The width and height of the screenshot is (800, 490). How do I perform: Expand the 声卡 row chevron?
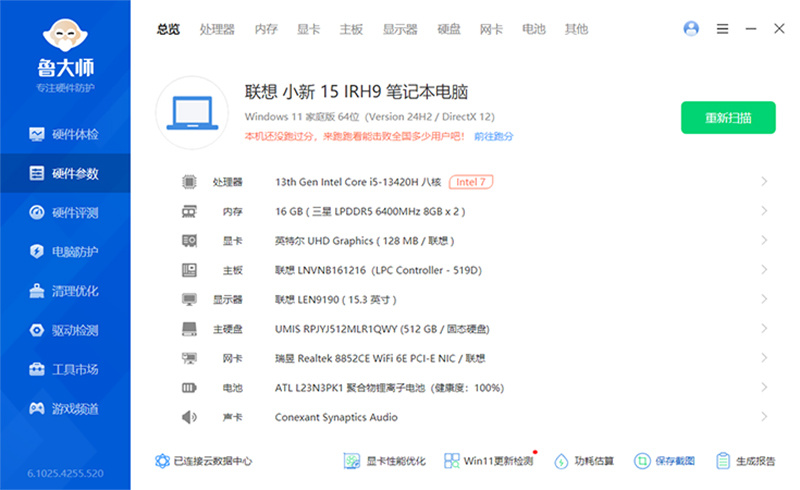pos(764,416)
